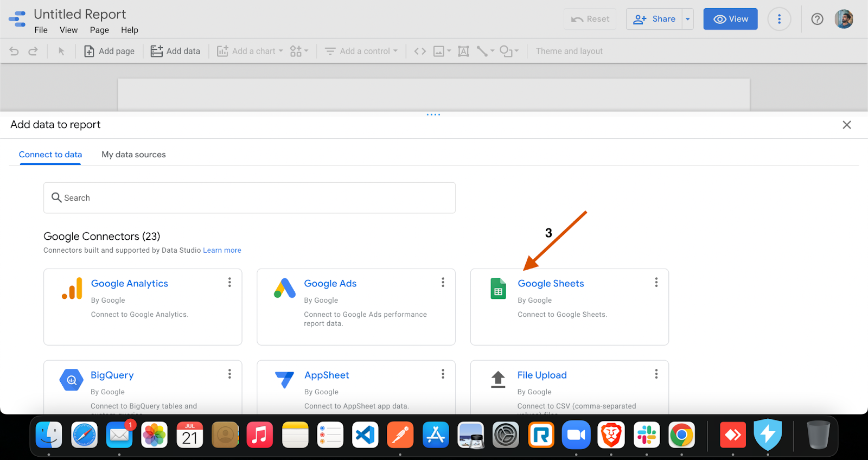The width and height of the screenshot is (868, 460).
Task: Open the three-dot more options menu in header
Action: point(779,19)
